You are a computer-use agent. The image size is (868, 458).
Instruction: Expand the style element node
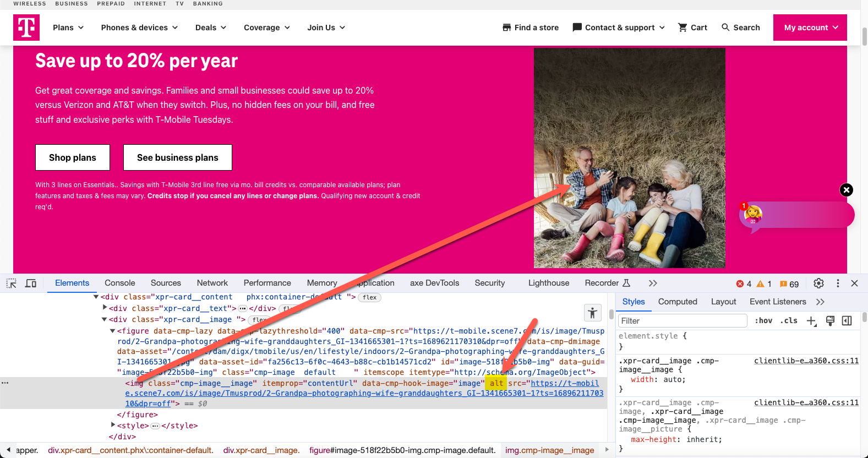113,425
